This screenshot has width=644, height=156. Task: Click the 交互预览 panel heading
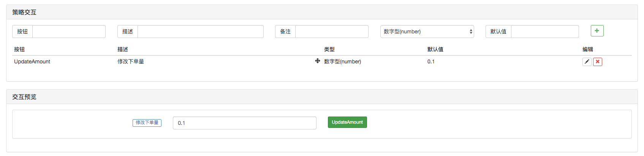pos(24,97)
